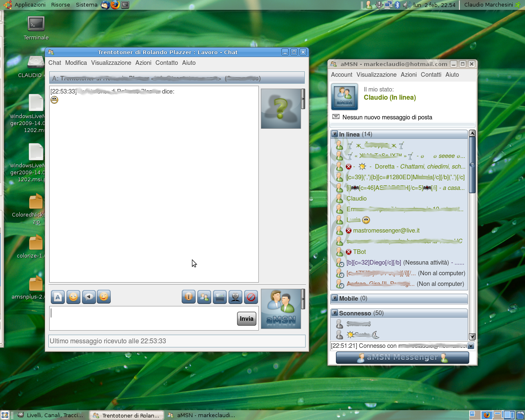Select contact Diego (Nessuna attività)
Screen dimensions: 525x420
pos(399,262)
